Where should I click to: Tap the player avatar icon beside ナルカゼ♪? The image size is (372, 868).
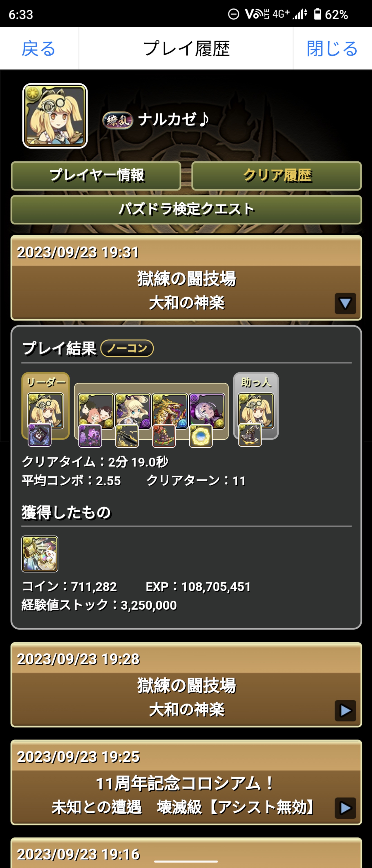coord(55,116)
